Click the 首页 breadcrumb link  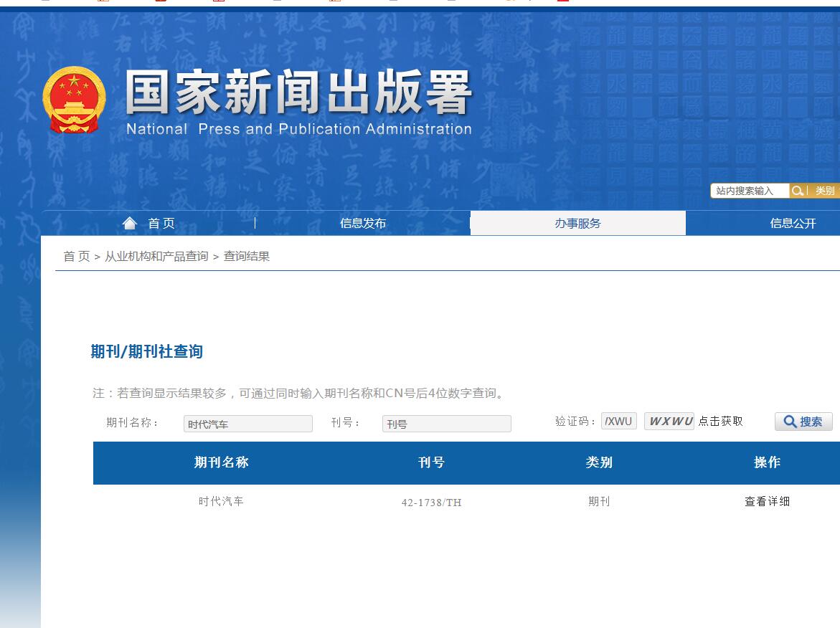(x=77, y=256)
